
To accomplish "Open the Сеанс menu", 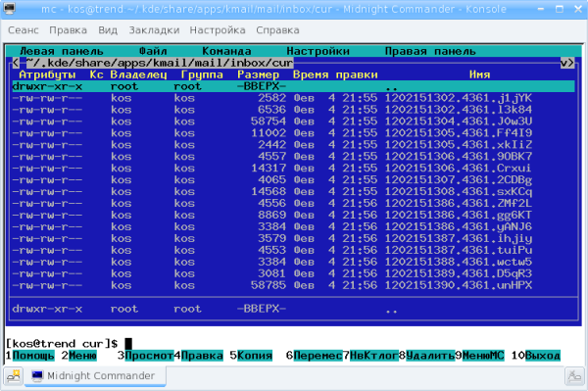I will point(24,30).
